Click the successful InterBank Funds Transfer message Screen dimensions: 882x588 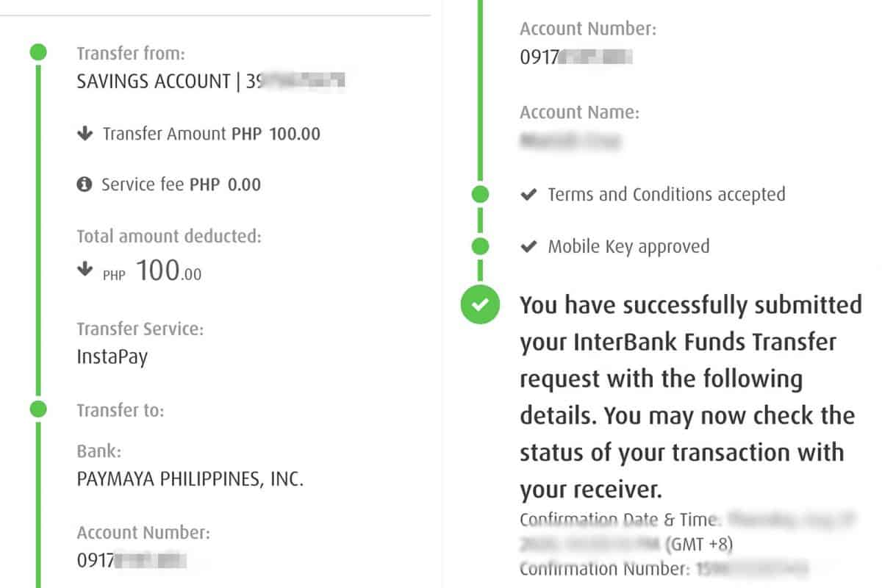coord(689,397)
